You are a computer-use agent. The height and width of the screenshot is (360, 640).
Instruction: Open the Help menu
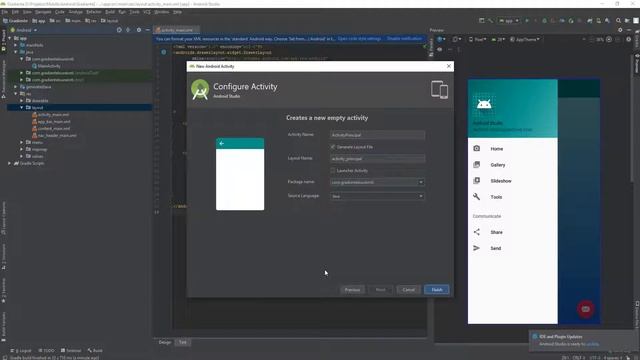point(177,12)
